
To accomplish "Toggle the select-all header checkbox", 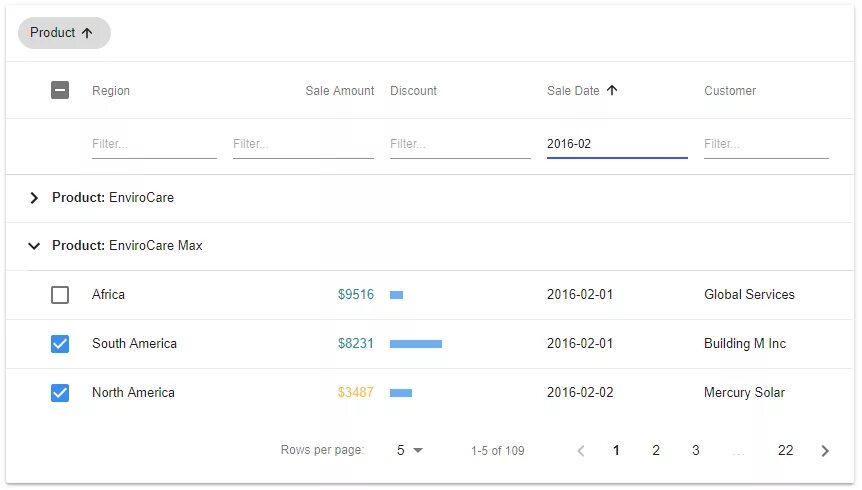I will pyautogui.click(x=60, y=91).
